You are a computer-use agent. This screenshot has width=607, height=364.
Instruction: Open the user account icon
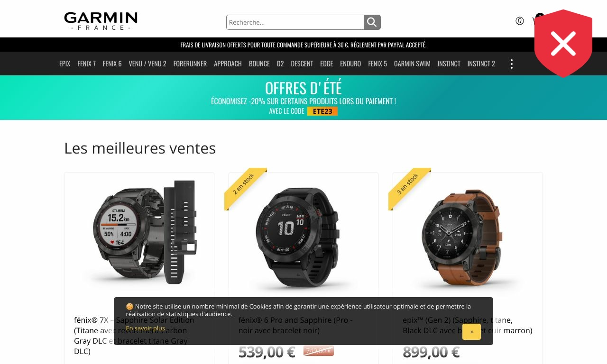[x=520, y=21]
